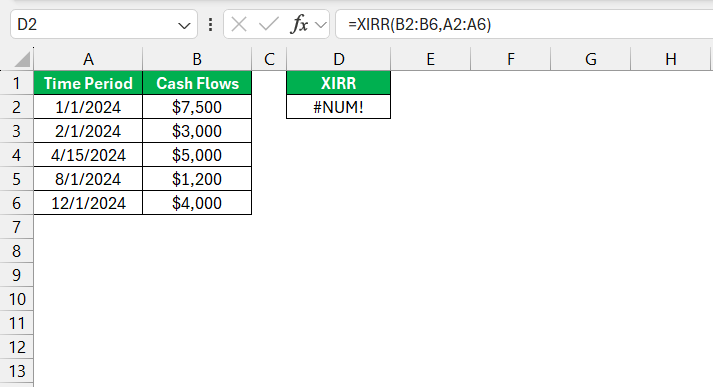Select row 10 header
The height and width of the screenshot is (387, 713).
16,299
